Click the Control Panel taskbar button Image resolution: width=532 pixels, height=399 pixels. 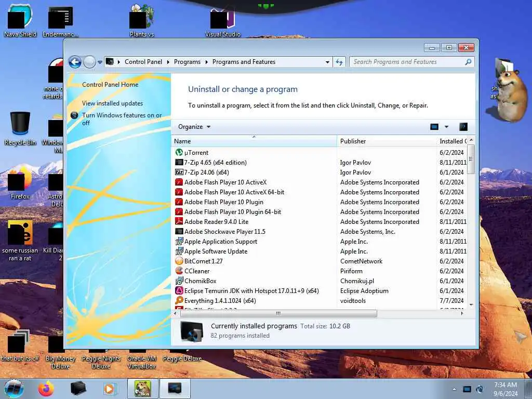coord(175,389)
